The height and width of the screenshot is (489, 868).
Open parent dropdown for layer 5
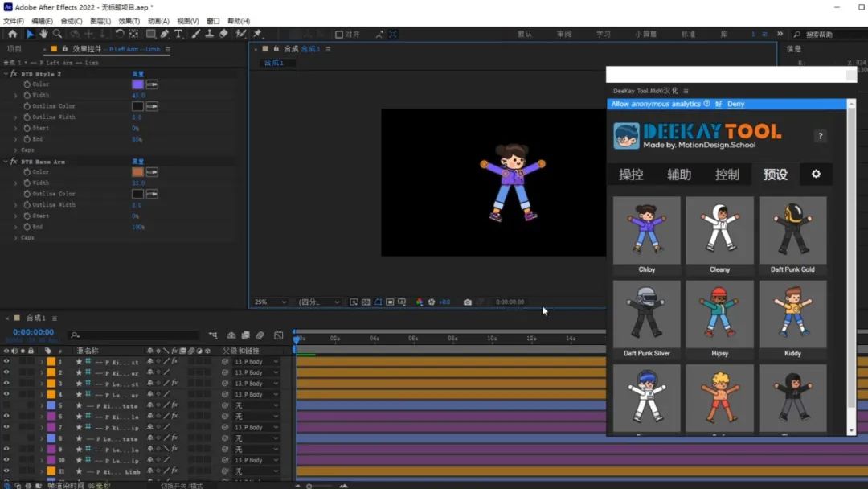[256, 405]
